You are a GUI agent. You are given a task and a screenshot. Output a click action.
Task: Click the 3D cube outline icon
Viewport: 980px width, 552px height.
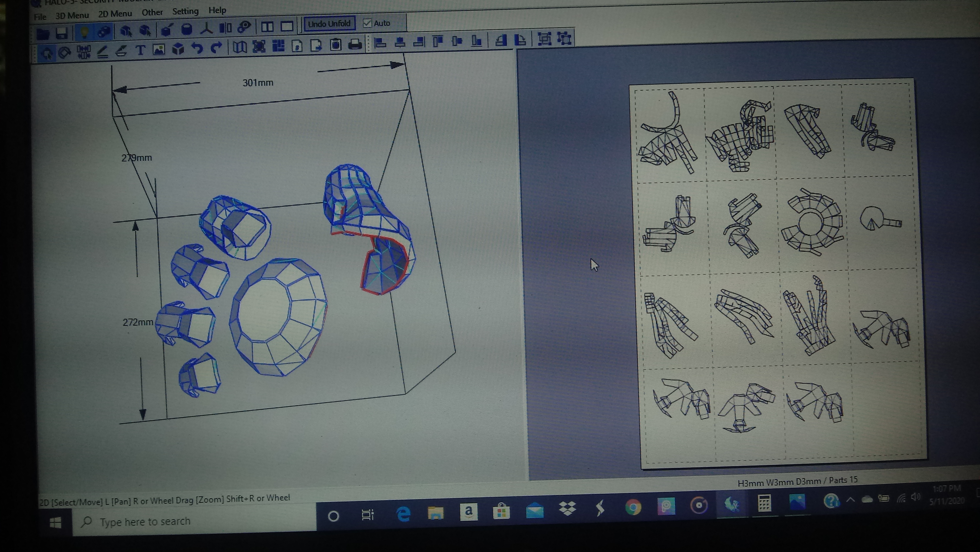coord(178,49)
